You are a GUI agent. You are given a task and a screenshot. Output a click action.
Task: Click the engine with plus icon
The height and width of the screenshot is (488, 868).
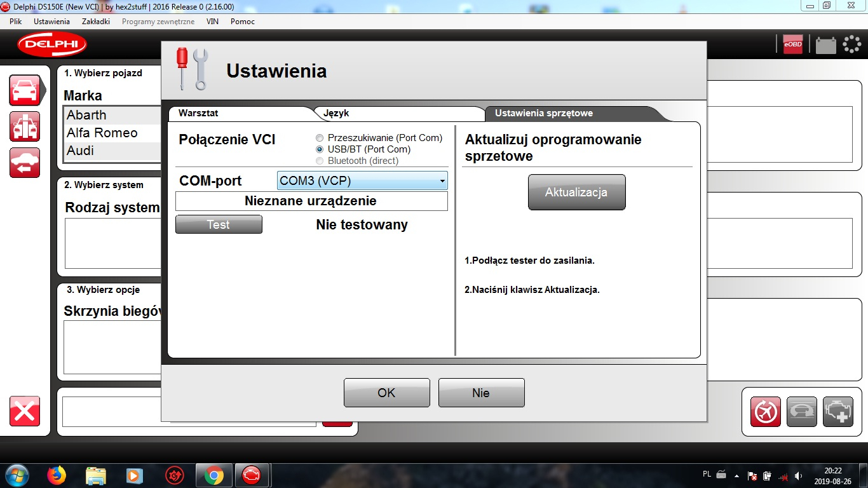[x=838, y=412]
